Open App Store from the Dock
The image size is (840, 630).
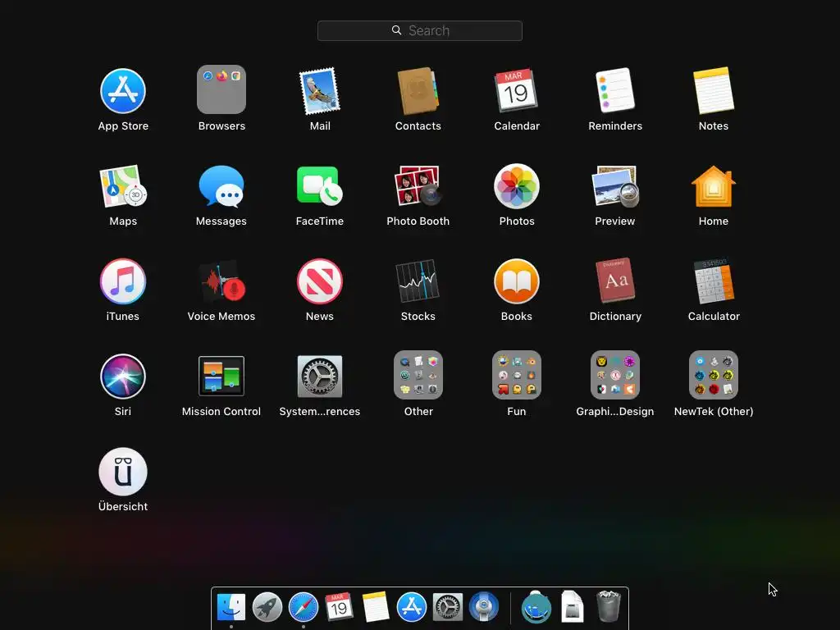[x=412, y=608]
